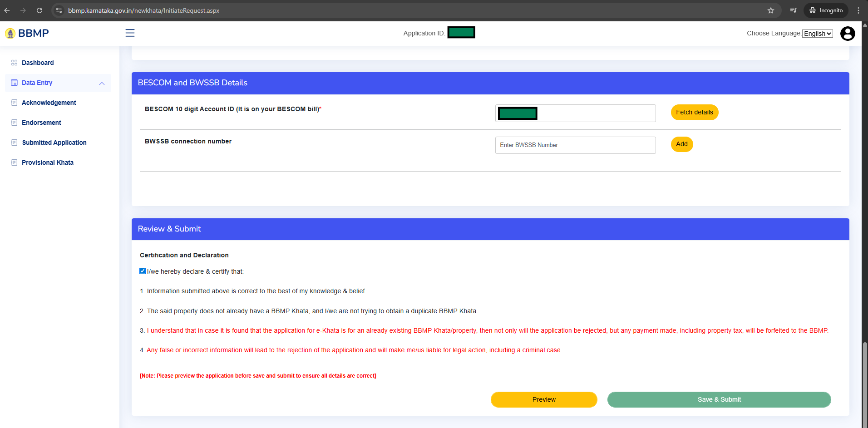Open the Chrome three-dot menu
The image size is (868, 428).
tap(858, 10)
